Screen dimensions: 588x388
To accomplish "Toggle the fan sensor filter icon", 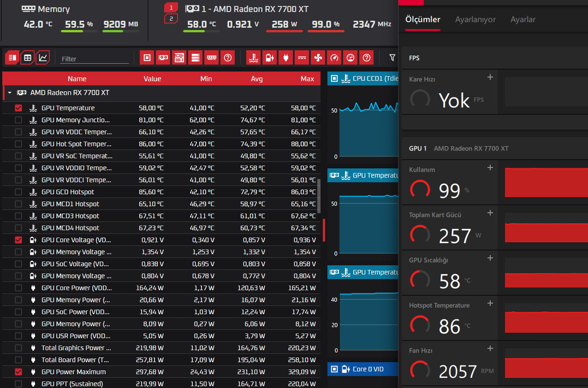I will click(318, 58).
